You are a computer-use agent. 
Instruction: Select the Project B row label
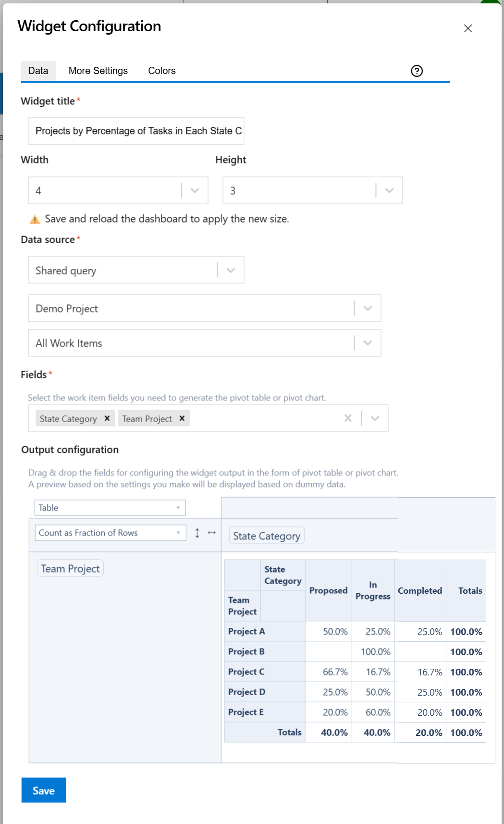(265, 651)
